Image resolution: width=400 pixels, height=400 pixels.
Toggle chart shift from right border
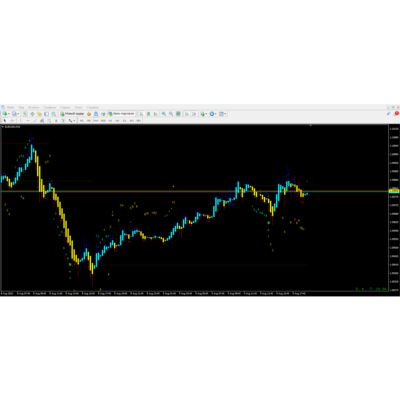[194, 114]
